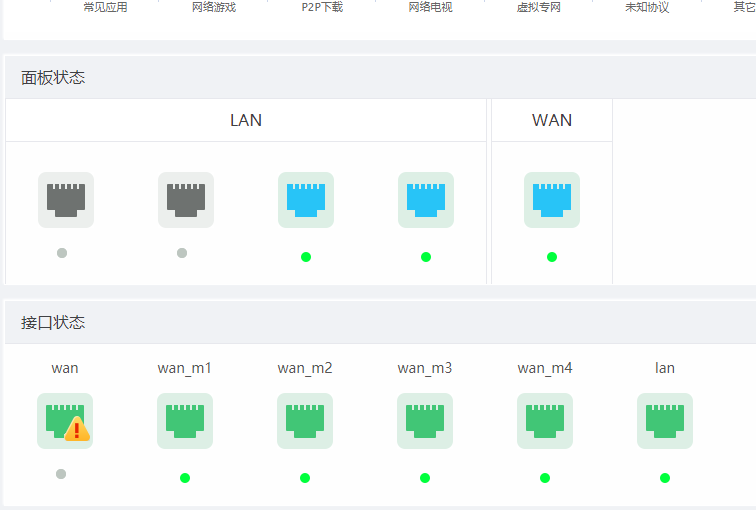Screen dimensions: 756x510
Task: Select the second gray LAN port icon
Action: point(186,200)
